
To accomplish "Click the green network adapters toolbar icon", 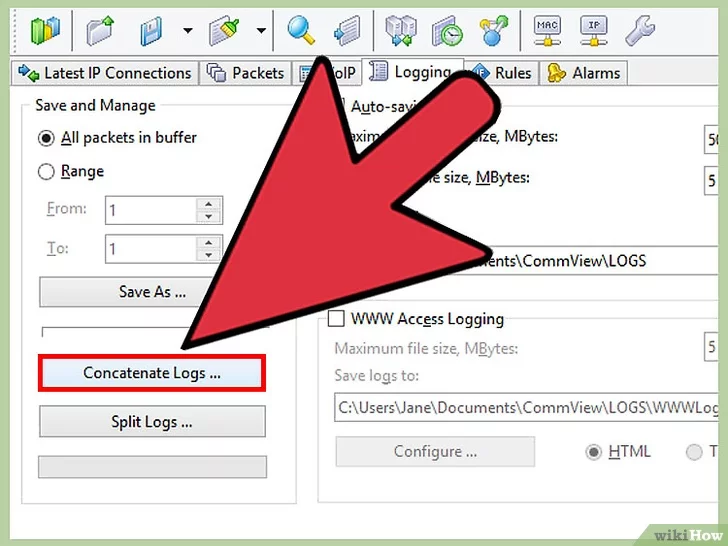I will tap(45, 31).
